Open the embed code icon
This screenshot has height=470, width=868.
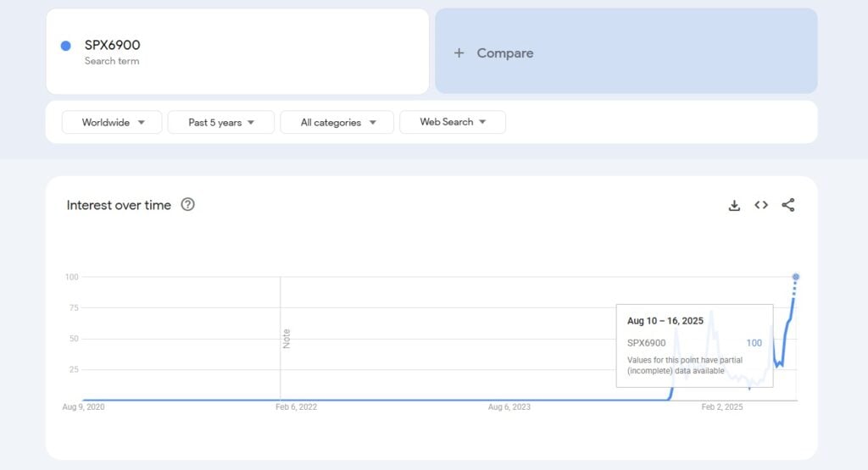761,205
